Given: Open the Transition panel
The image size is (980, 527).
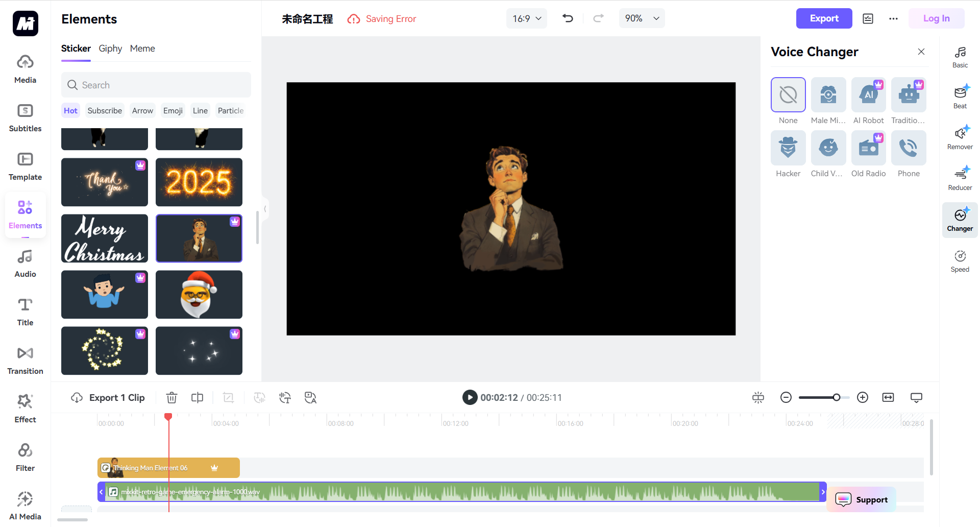Looking at the screenshot, I should pyautogui.click(x=24, y=359).
